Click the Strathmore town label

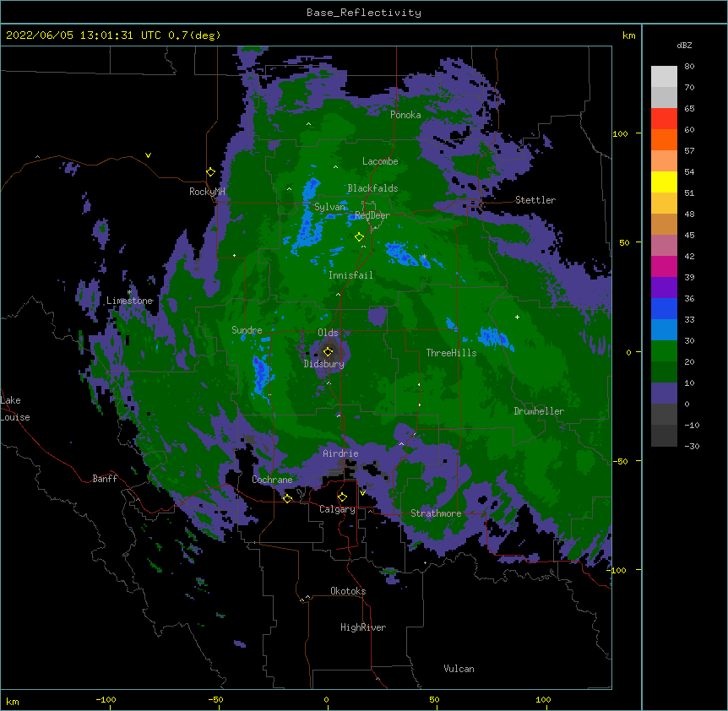436,513
